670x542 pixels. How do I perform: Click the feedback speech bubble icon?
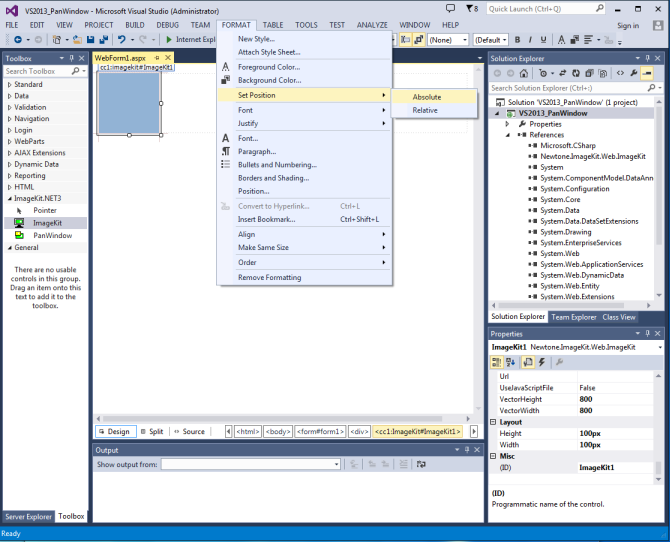click(x=450, y=9)
